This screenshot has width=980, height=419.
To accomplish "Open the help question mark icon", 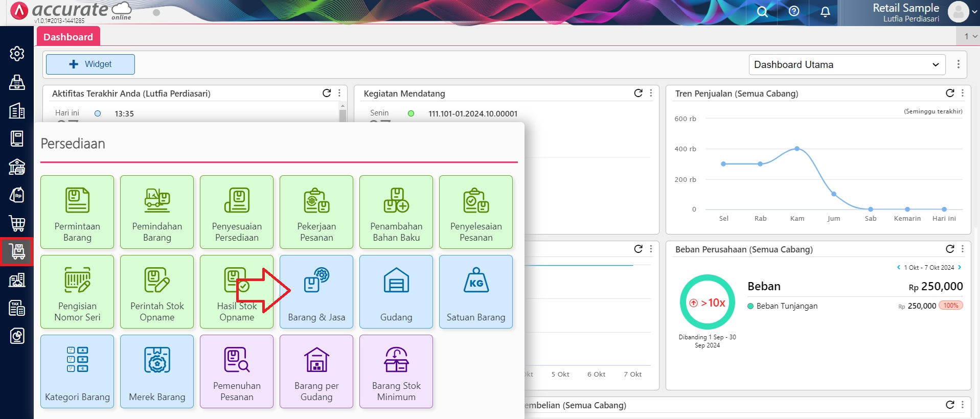I will pyautogui.click(x=794, y=11).
